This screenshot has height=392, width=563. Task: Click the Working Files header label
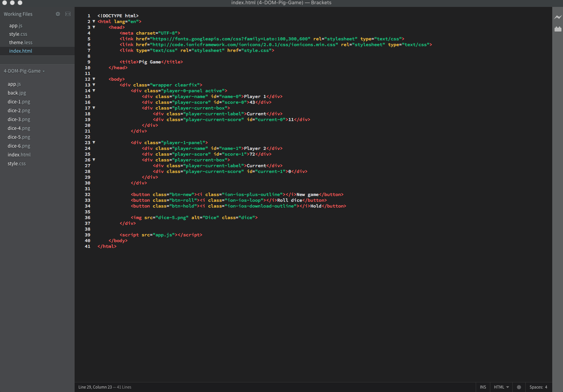pos(18,14)
